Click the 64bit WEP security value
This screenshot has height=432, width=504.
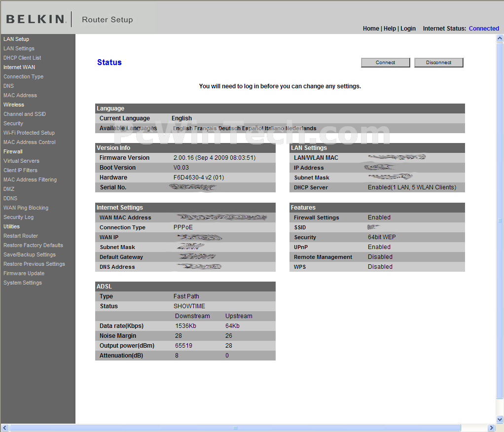pyautogui.click(x=382, y=237)
